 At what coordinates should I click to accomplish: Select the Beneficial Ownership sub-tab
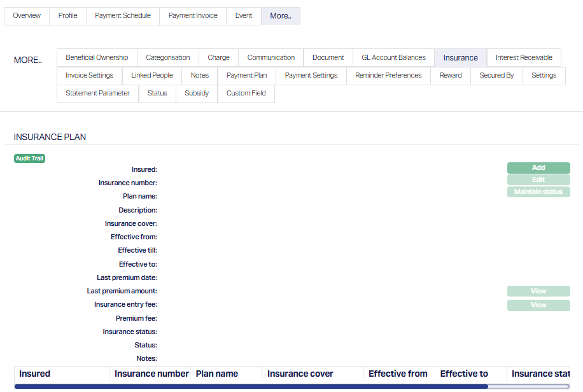97,57
